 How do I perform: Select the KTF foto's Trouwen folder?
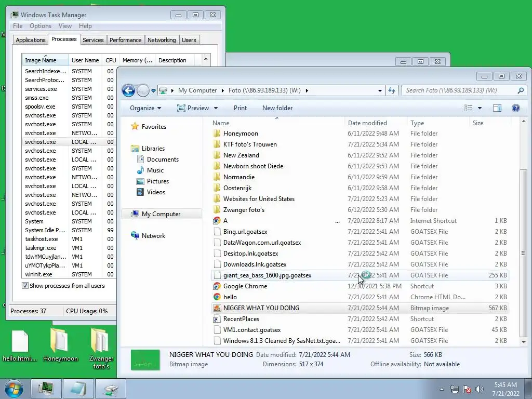[x=250, y=144]
